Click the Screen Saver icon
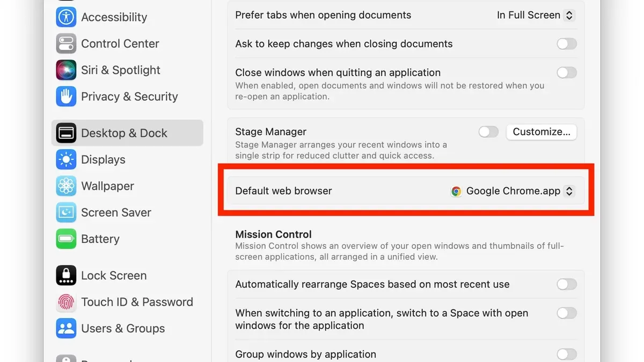The width and height of the screenshot is (644, 362). point(66,212)
